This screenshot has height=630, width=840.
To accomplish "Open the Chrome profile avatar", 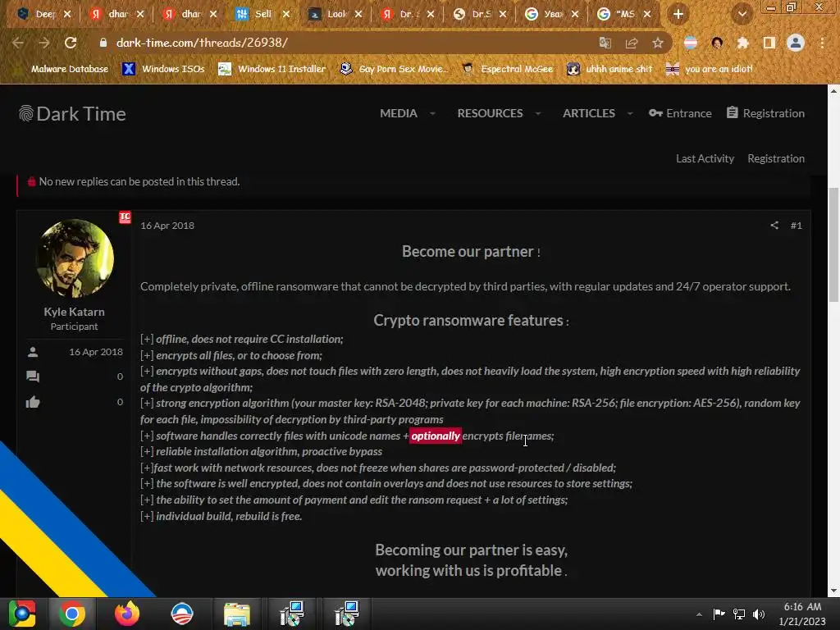I will tap(796, 43).
